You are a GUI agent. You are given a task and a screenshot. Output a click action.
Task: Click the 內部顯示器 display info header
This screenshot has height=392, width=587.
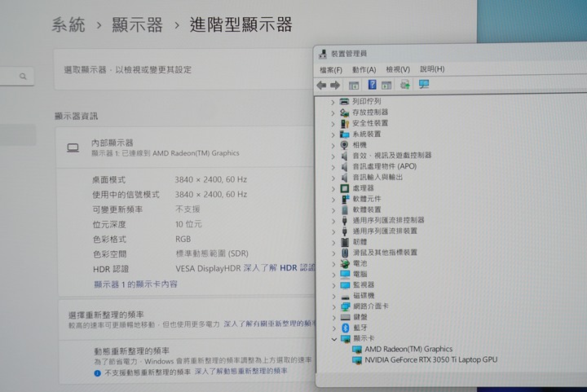pos(185,148)
